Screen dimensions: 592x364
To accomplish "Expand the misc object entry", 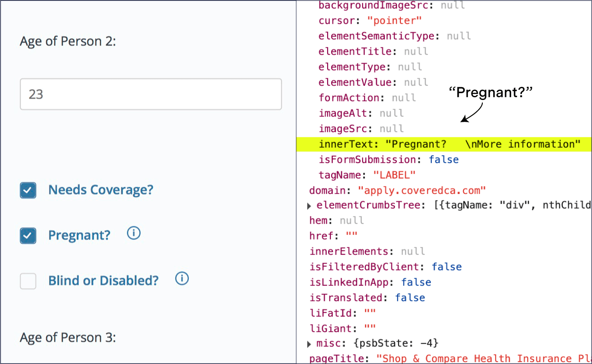I will (x=309, y=344).
